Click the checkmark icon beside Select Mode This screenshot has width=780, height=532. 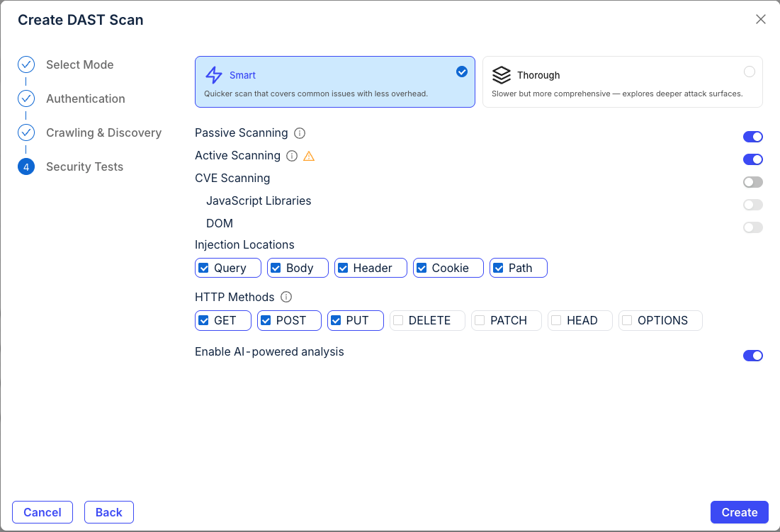click(26, 64)
